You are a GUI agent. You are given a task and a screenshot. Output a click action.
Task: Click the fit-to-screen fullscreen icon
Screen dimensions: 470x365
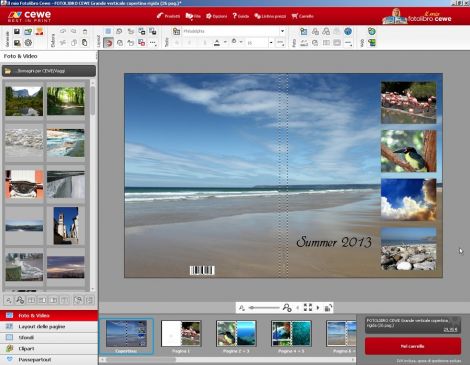point(308,307)
